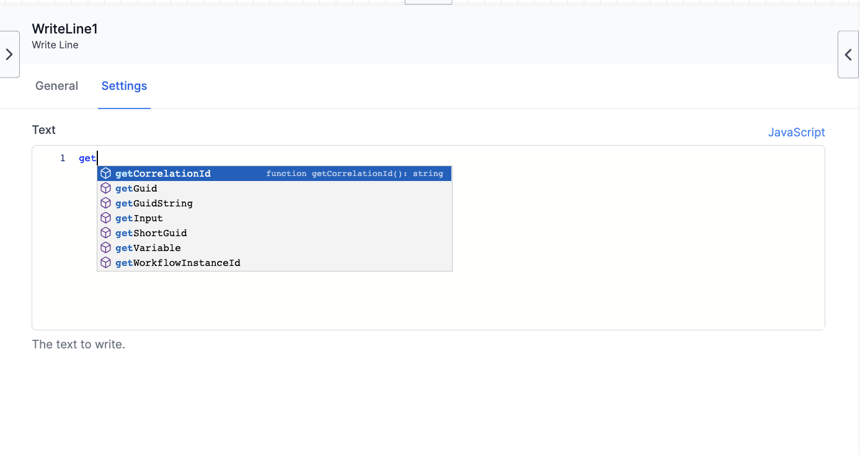Viewport: 868px width, 455px height.
Task: Click the cube icon beside getInput
Action: pyautogui.click(x=105, y=218)
